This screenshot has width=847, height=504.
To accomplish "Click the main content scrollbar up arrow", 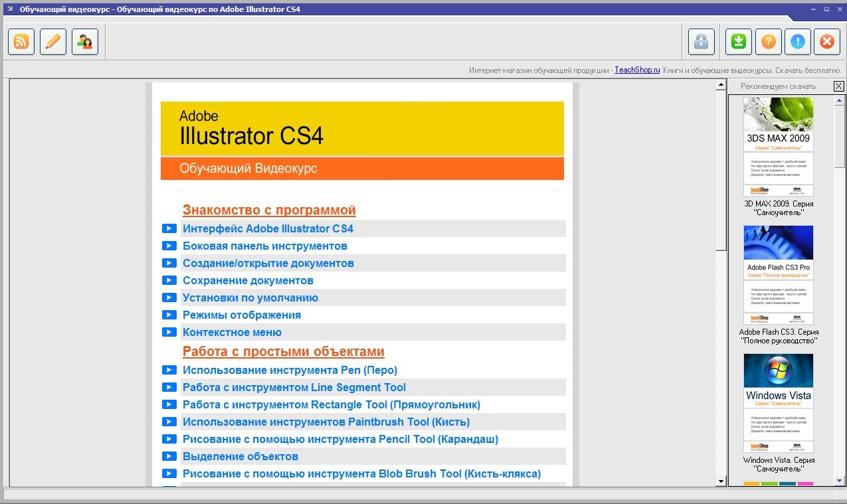I will 721,85.
